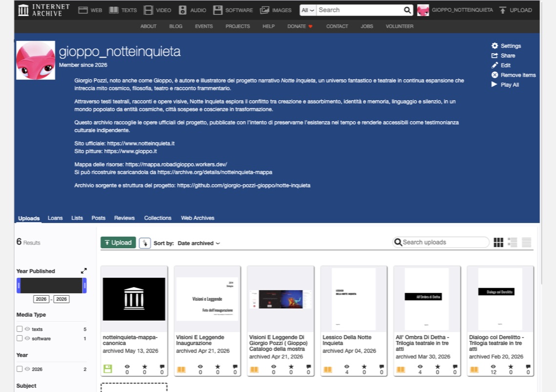Check the texts media type filter
This screenshot has width=556, height=392.
click(20, 329)
